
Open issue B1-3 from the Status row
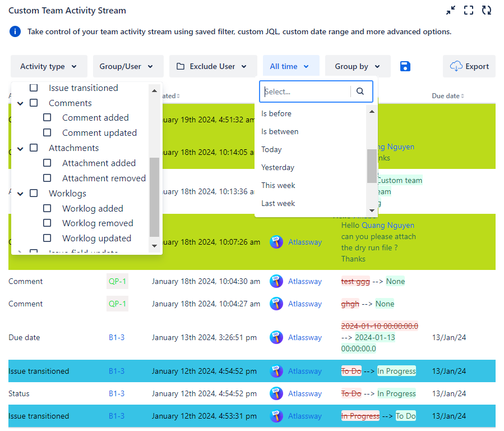(x=116, y=393)
